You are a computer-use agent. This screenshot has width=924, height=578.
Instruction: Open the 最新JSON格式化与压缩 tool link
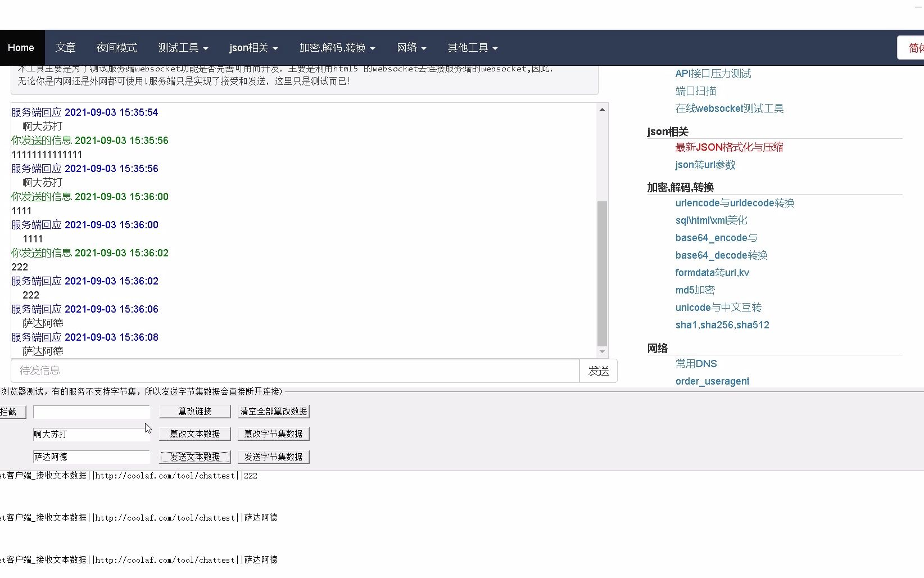coord(729,147)
